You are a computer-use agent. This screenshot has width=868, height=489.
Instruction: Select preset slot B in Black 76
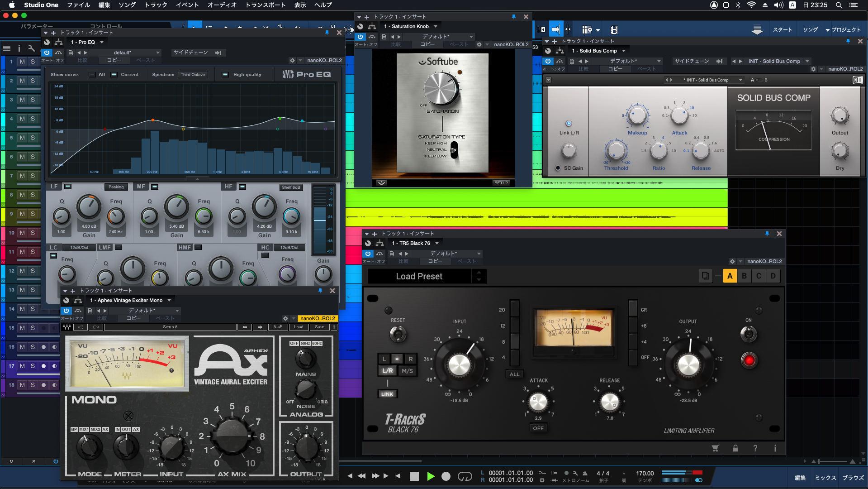[744, 276]
